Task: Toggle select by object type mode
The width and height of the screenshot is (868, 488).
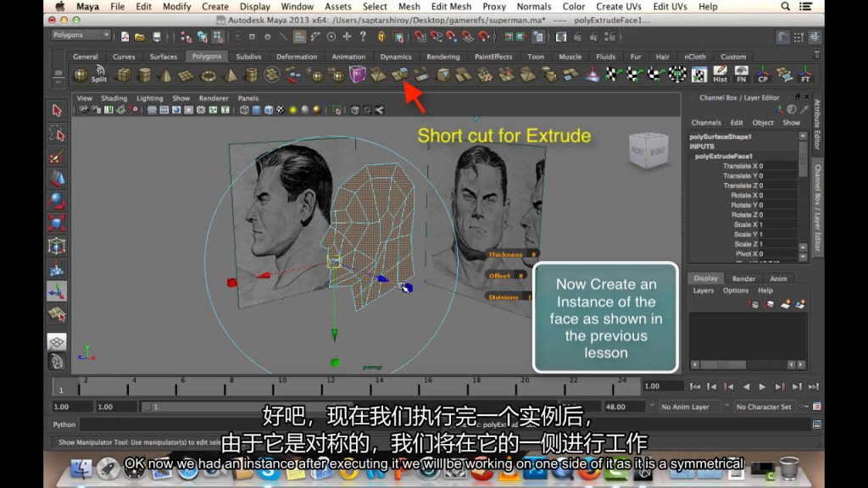Action: pyautogui.click(x=202, y=37)
